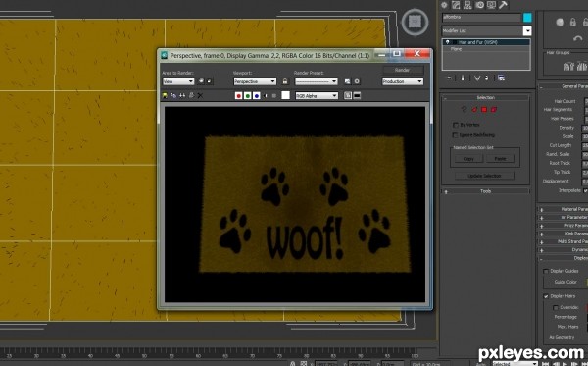Open the Utilities hammer tab
Image resolution: width=588 pixels, height=366 pixels.
point(503,5)
